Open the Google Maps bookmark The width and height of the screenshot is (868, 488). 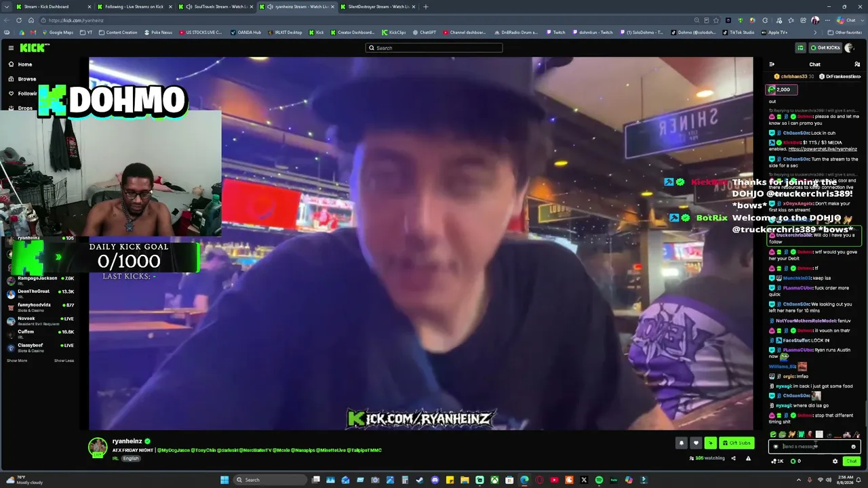tap(57, 33)
